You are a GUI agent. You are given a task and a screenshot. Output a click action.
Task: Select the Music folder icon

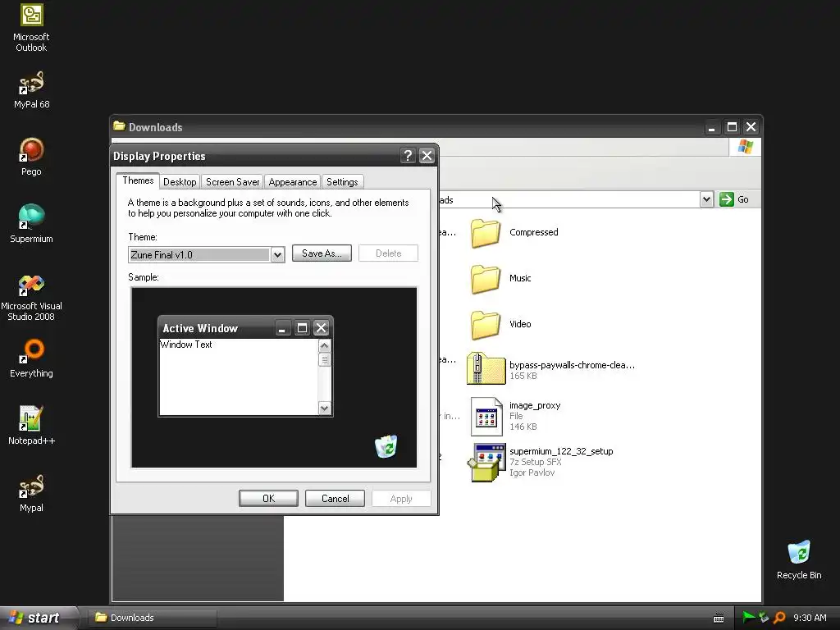486,279
